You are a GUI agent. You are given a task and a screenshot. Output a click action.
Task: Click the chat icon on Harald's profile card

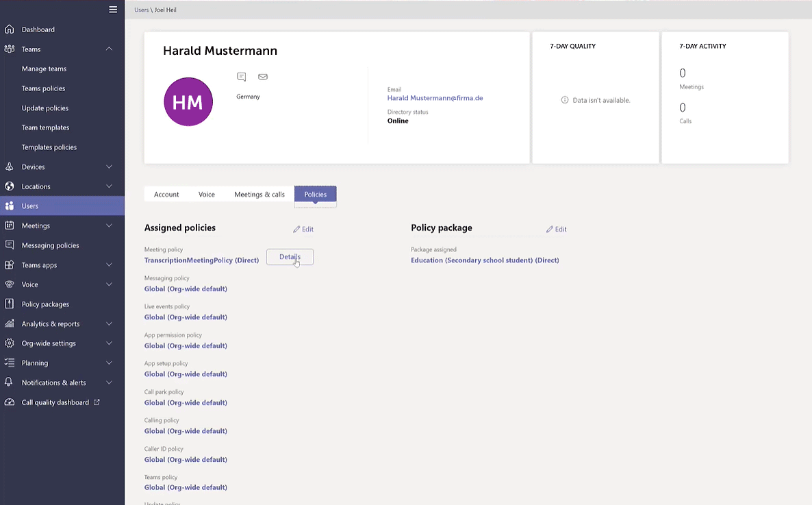241,77
